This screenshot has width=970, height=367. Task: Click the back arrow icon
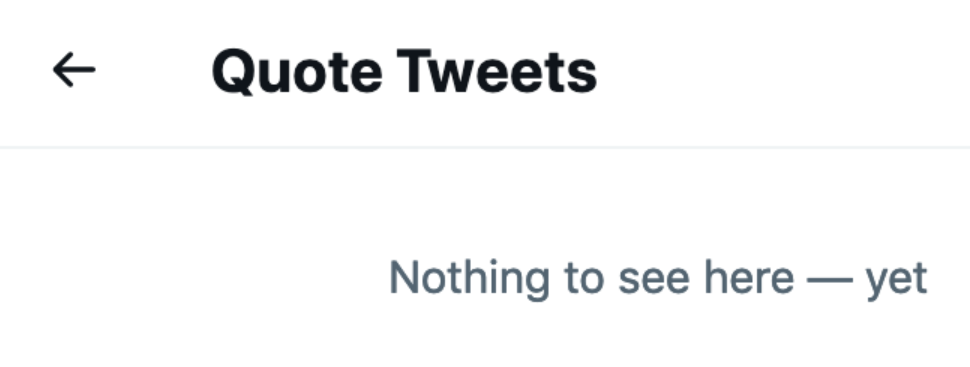pyautogui.click(x=74, y=69)
